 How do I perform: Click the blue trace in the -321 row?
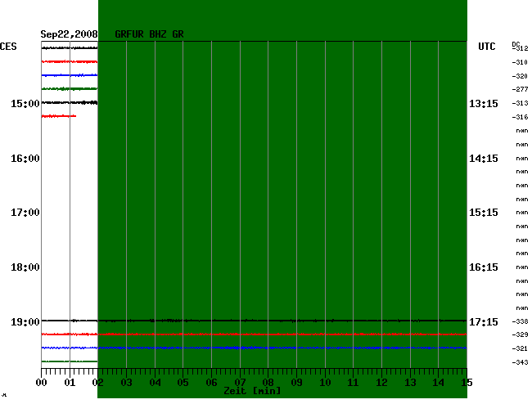tap(254, 348)
